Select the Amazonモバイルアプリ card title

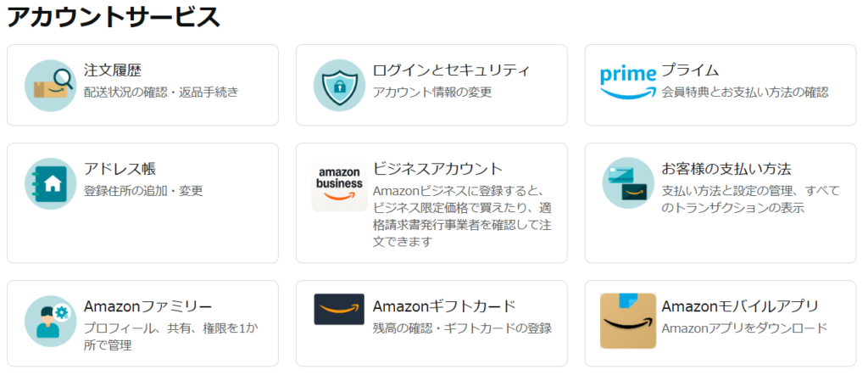(741, 306)
